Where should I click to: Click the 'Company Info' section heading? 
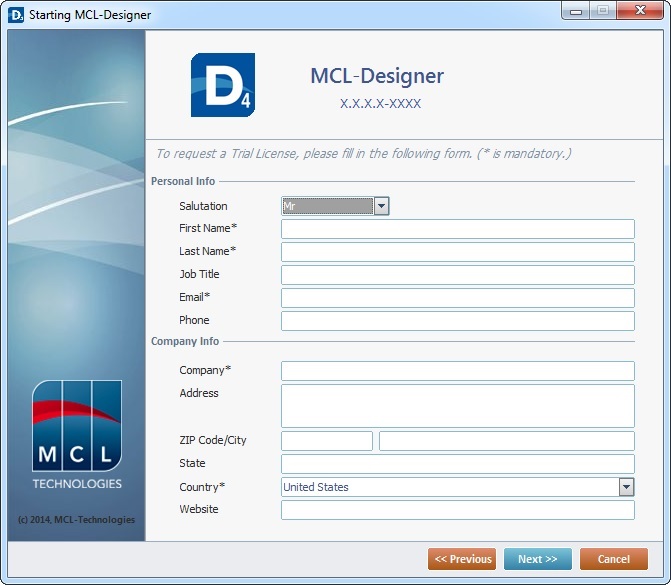185,341
